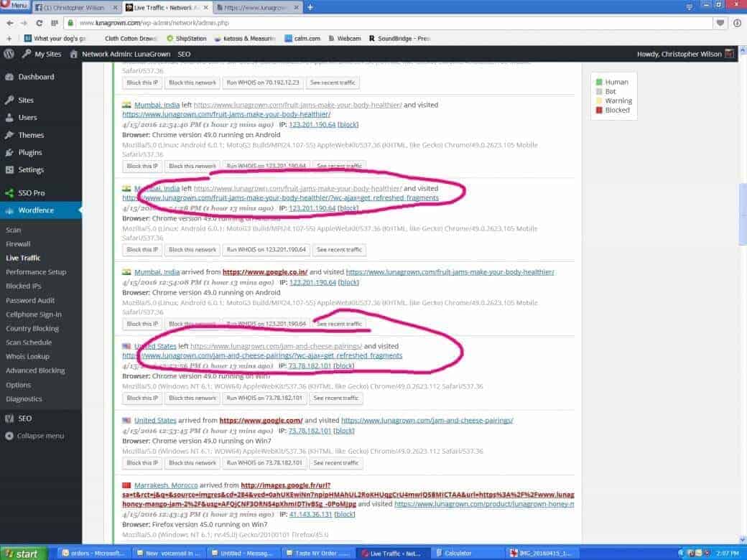Open Howdy, Christopher Wilson account menu
The image size is (747, 560).
685,54
